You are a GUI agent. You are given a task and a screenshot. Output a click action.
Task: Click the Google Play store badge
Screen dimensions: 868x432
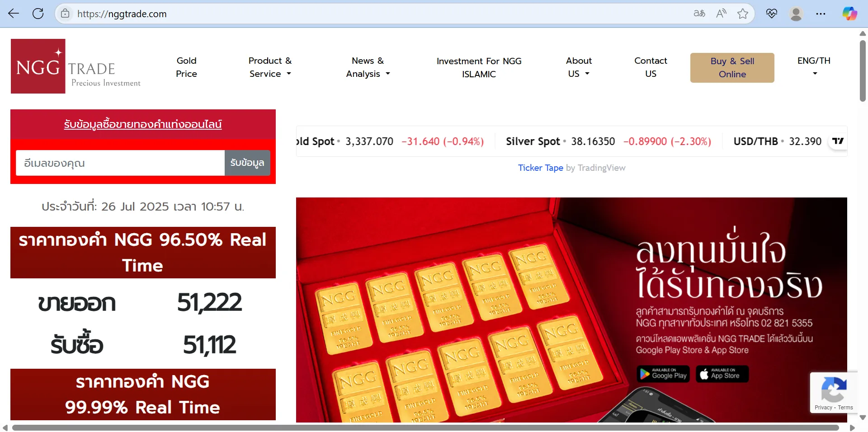(x=664, y=374)
